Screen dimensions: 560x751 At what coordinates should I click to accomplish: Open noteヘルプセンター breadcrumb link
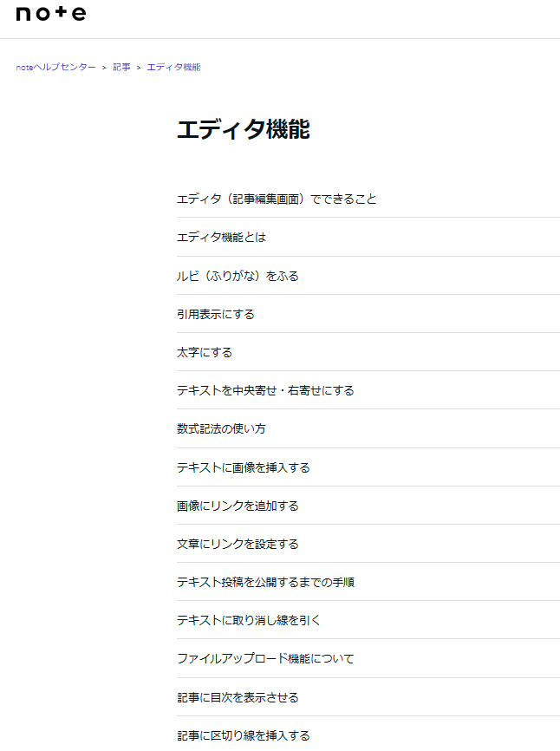tap(56, 67)
